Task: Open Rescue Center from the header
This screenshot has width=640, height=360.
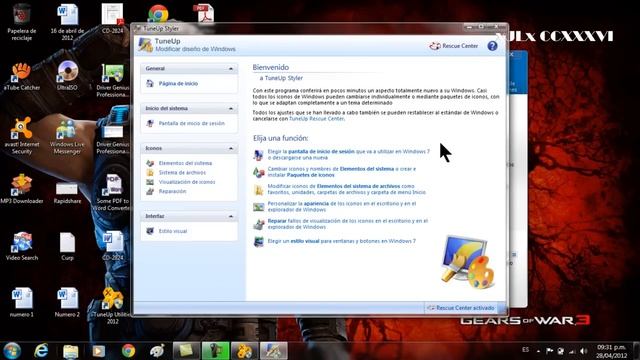Action: (x=453, y=46)
